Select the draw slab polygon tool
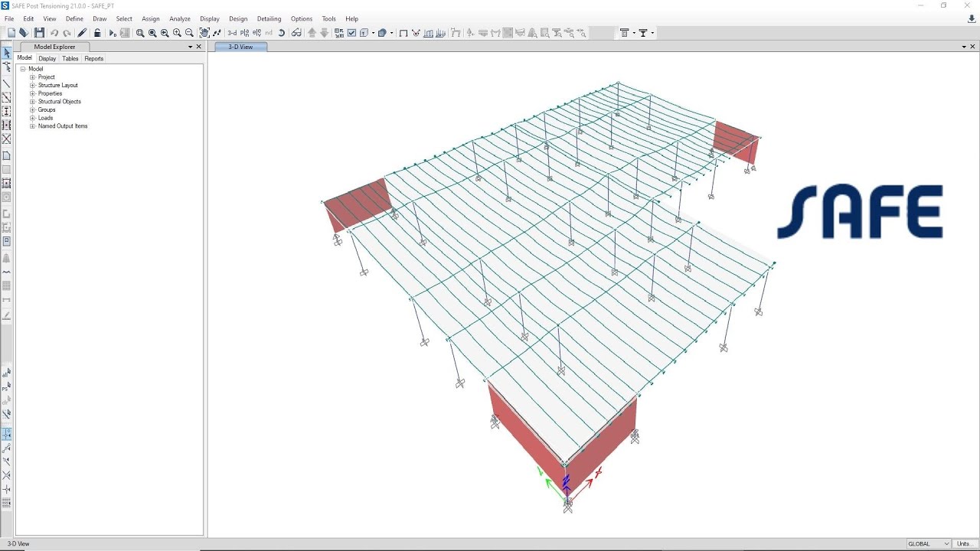Image resolution: width=980 pixels, height=551 pixels. (x=7, y=155)
